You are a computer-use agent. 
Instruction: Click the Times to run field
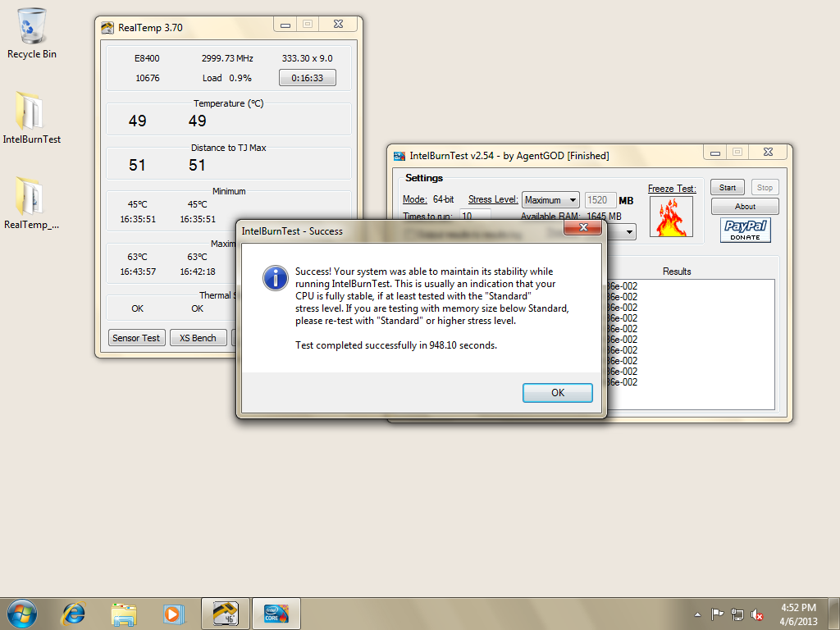[x=475, y=216]
